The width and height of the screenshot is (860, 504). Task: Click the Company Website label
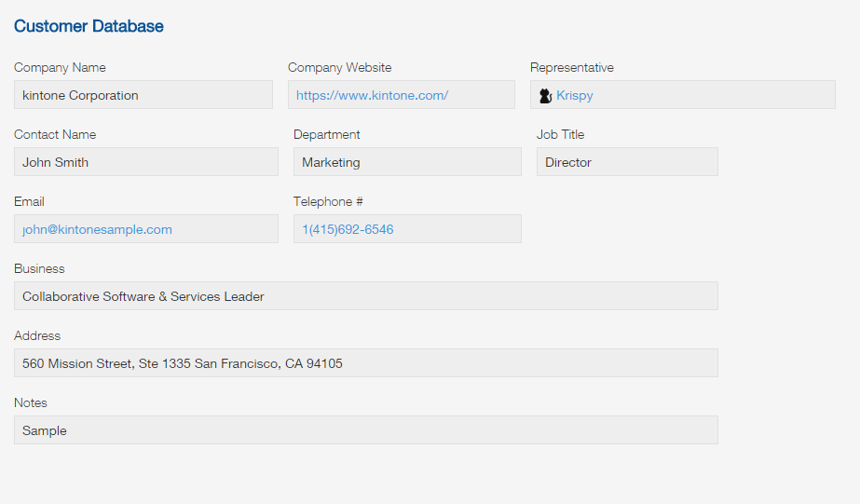tap(339, 67)
